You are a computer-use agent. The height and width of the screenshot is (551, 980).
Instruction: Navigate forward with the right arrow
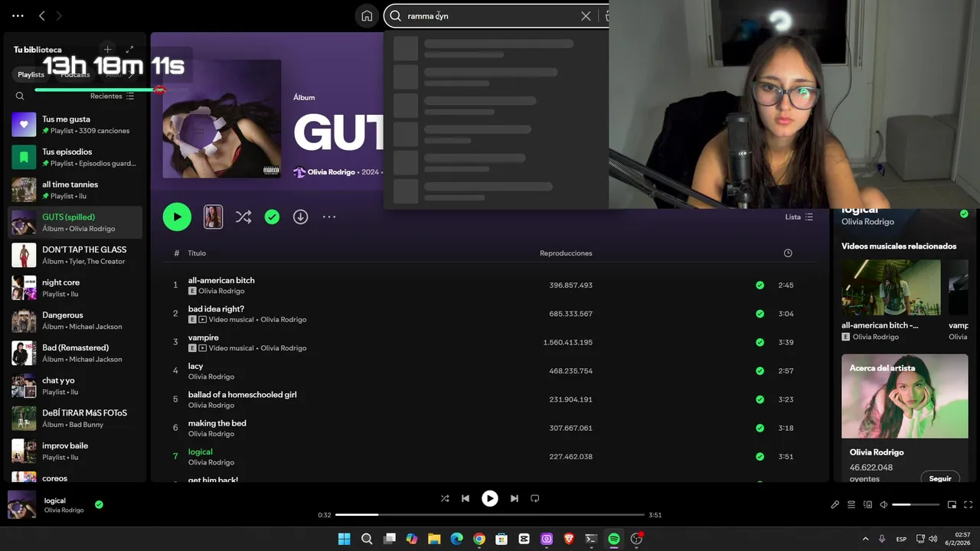(59, 15)
